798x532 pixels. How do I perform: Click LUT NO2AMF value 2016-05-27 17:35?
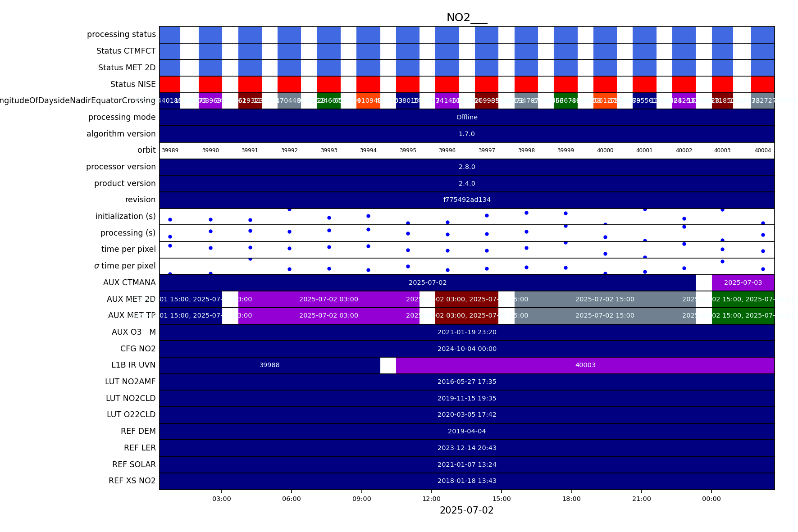(466, 382)
